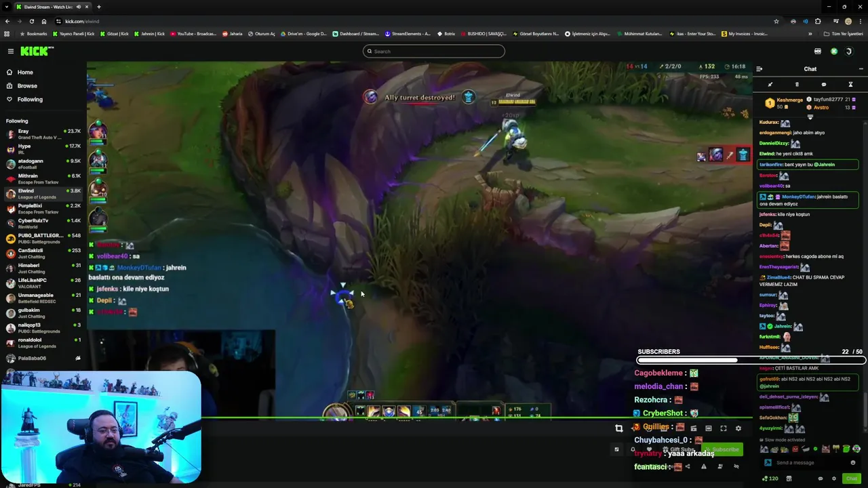The height and width of the screenshot is (488, 868).
Task: Select PalaBaba06 channel in sidebar
Action: [43, 358]
